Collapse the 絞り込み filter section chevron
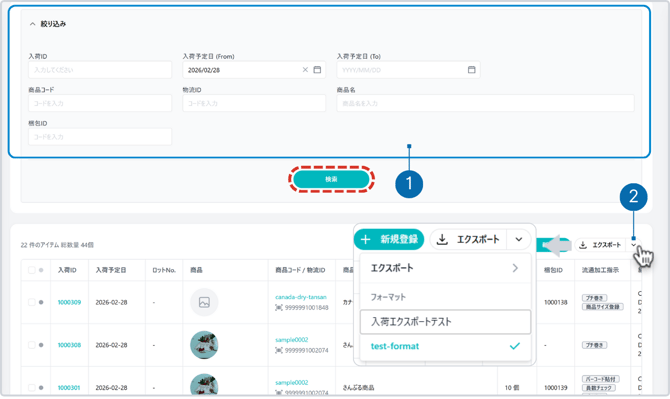Viewport: 670px width, 399px height. pyautogui.click(x=32, y=24)
